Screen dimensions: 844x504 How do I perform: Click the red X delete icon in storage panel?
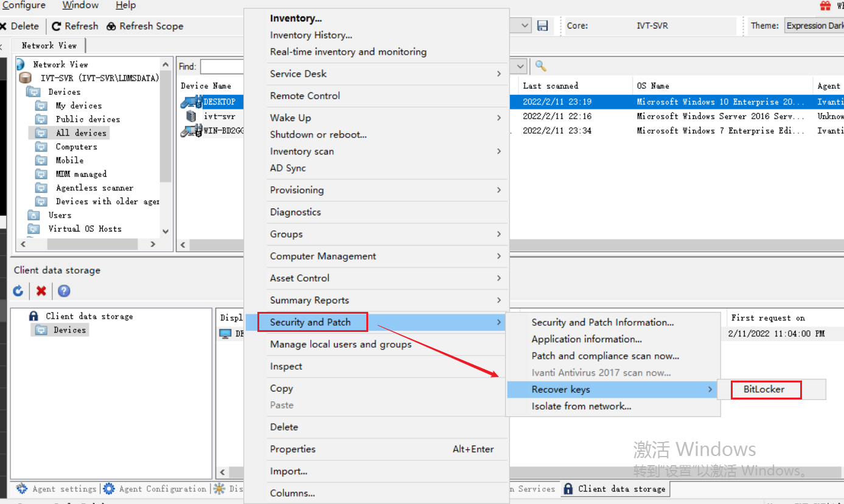[x=41, y=291]
